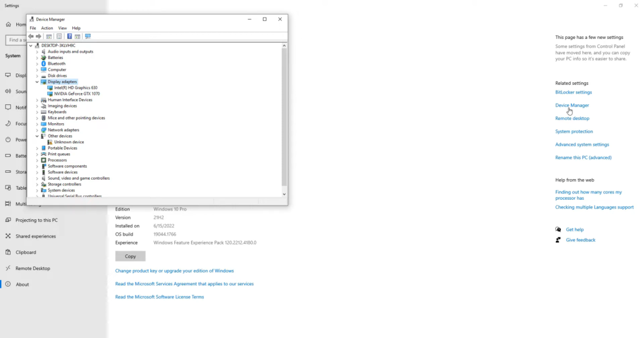
Task: Expand Audio inputs and outputs node
Action: coord(37,52)
